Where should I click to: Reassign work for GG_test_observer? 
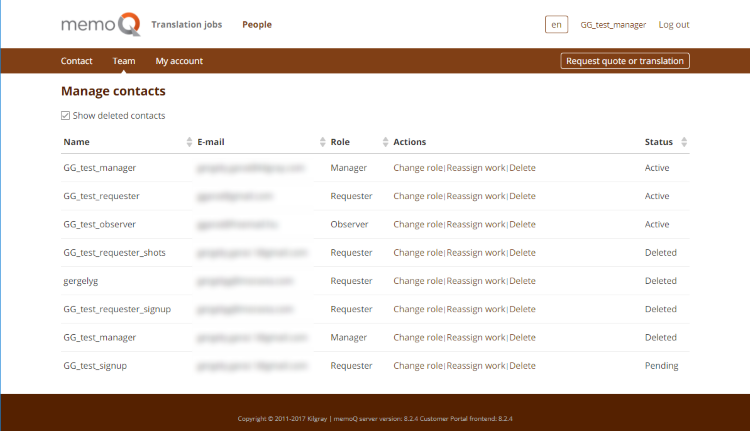pos(475,224)
